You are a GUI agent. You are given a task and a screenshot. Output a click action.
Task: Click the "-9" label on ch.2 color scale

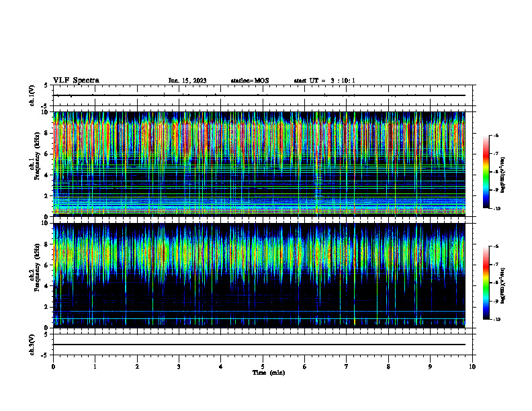(496, 301)
